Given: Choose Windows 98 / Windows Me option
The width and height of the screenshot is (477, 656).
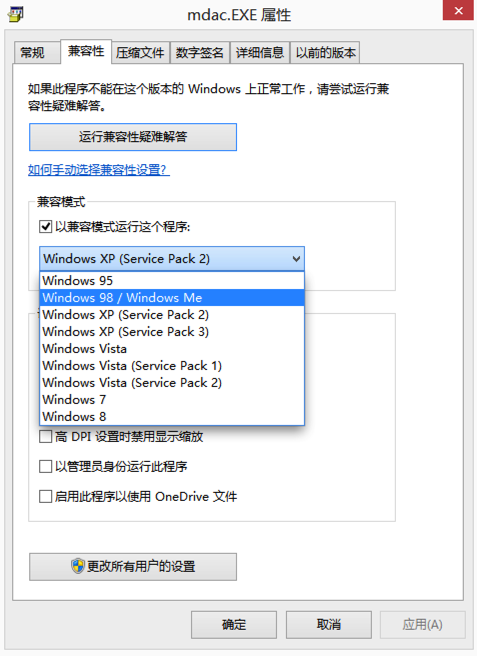Looking at the screenshot, I should coord(172,297).
